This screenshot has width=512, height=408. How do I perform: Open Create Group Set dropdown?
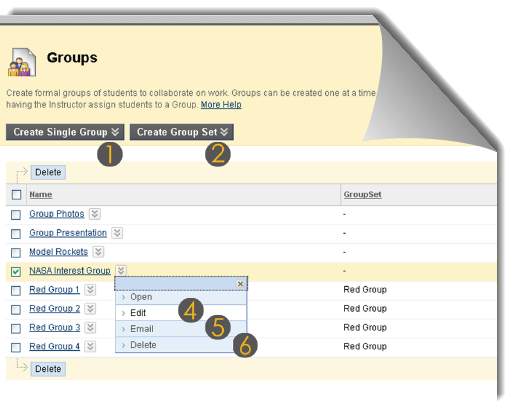click(x=182, y=132)
